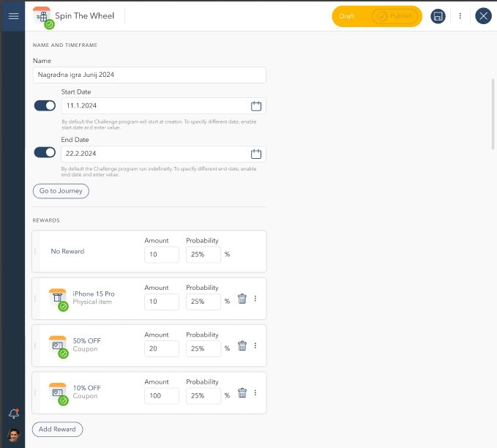Click the Spin The Wheel title

pos(85,16)
